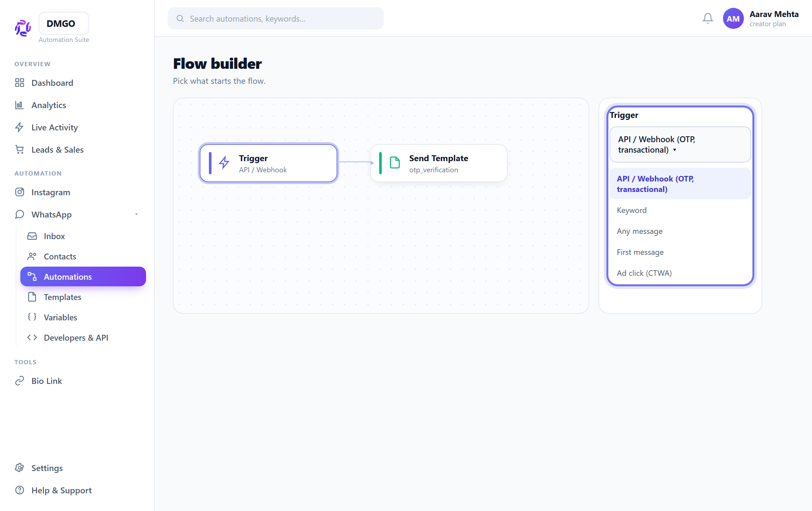Open the Settings gear in sidebar
The height and width of the screenshot is (511, 812).
click(x=20, y=468)
